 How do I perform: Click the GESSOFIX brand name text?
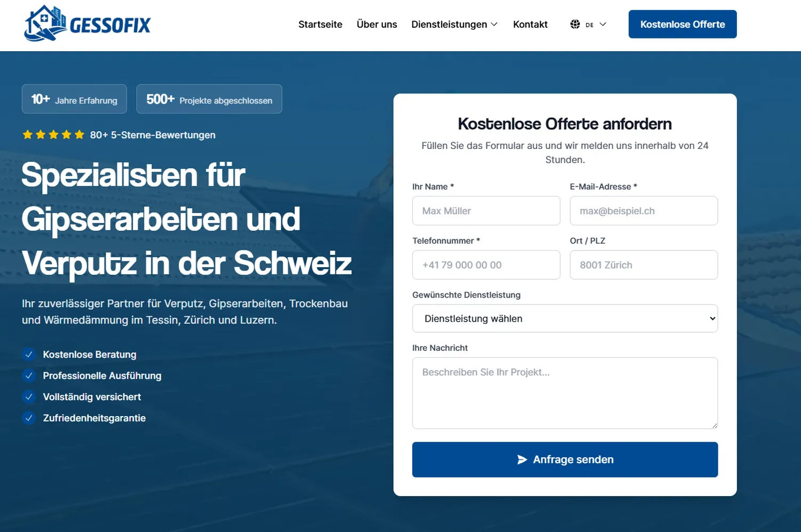[x=111, y=25]
